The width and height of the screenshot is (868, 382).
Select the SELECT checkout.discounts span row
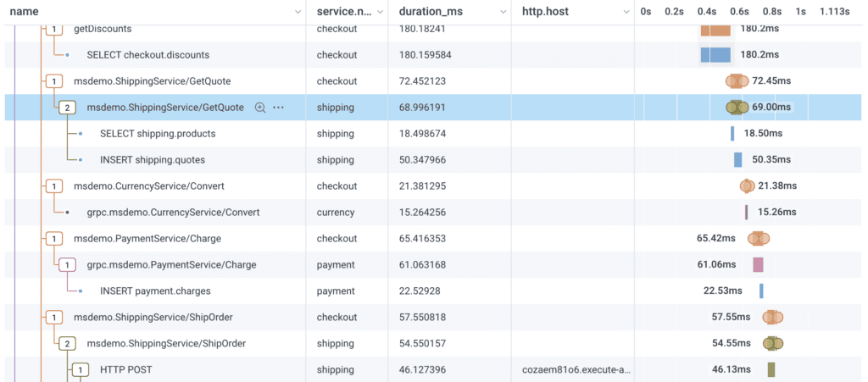pos(147,55)
